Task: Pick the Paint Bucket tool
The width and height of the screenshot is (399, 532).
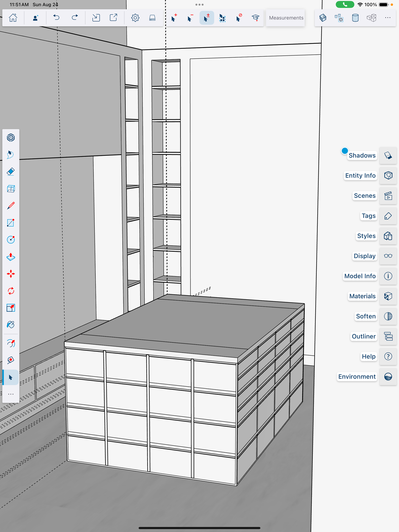Action: (x=11, y=325)
